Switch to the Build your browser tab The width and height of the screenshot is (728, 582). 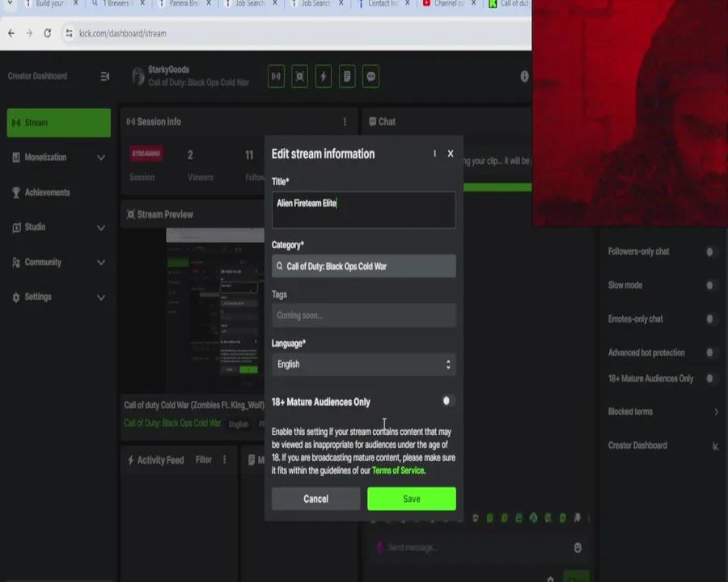[x=49, y=3]
